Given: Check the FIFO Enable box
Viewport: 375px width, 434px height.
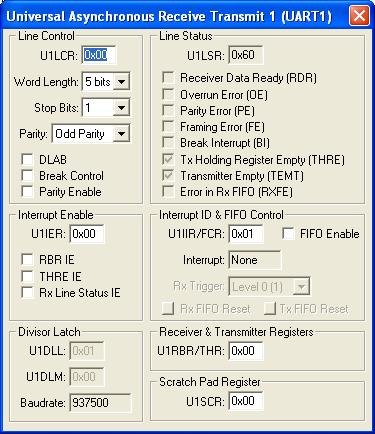Looking at the screenshot, I should pos(288,234).
